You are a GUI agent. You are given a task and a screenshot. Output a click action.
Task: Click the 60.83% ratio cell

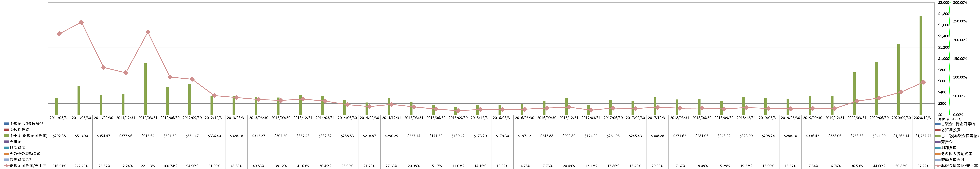click(901, 166)
